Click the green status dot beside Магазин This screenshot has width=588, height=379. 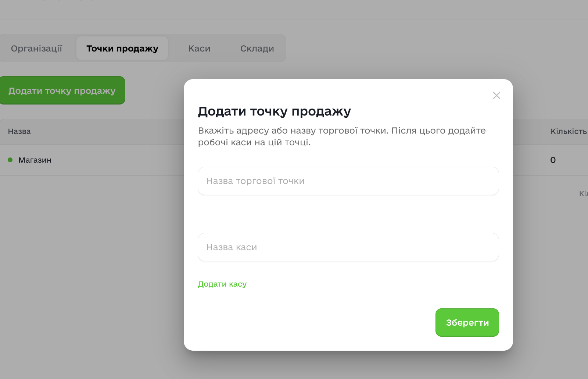(x=10, y=160)
